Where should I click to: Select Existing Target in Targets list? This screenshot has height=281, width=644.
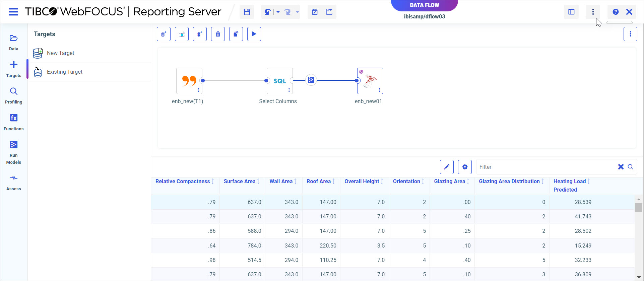pyautogui.click(x=65, y=72)
